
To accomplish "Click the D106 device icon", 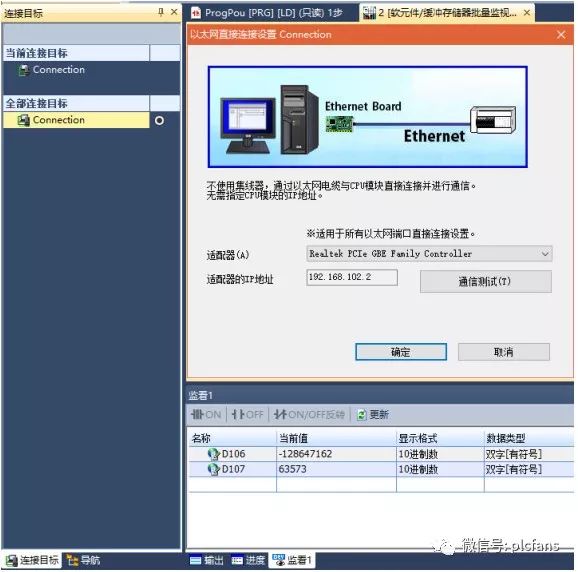I will click(214, 454).
